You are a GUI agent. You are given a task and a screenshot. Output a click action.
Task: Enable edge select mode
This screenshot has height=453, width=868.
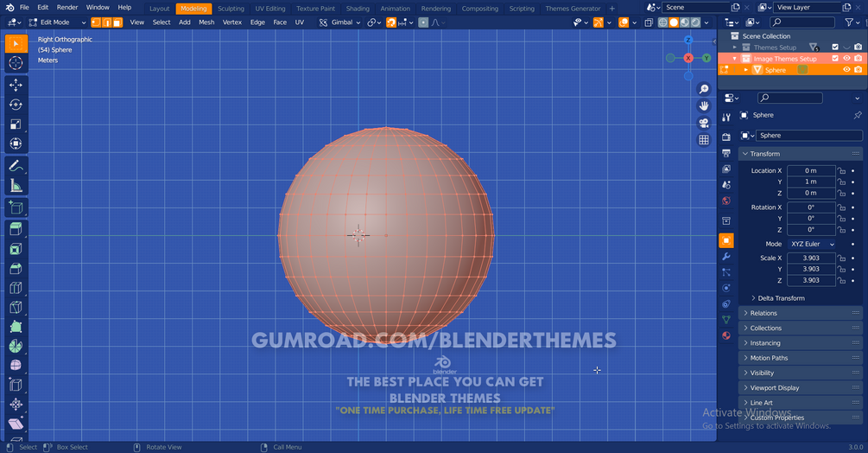(107, 22)
